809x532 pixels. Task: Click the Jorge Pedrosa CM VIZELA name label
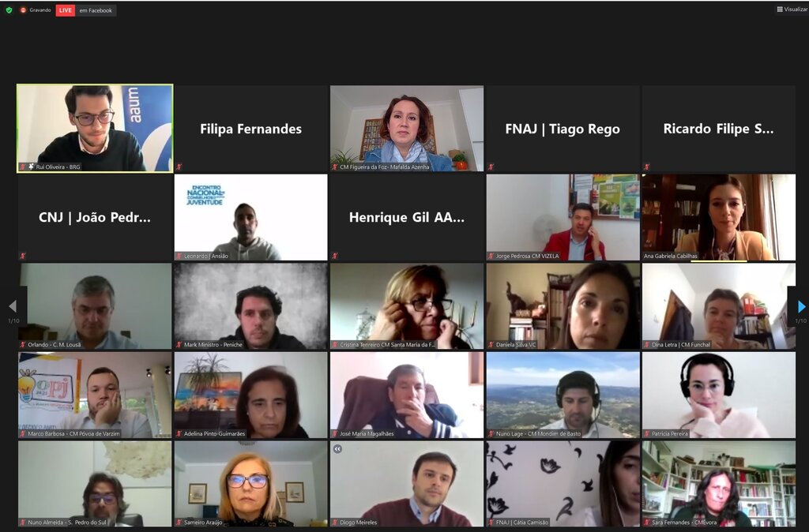click(x=527, y=256)
